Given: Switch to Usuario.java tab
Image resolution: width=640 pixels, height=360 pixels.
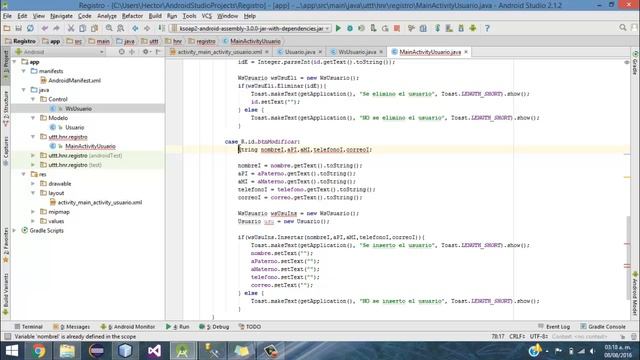Looking at the screenshot, I should 300,52.
